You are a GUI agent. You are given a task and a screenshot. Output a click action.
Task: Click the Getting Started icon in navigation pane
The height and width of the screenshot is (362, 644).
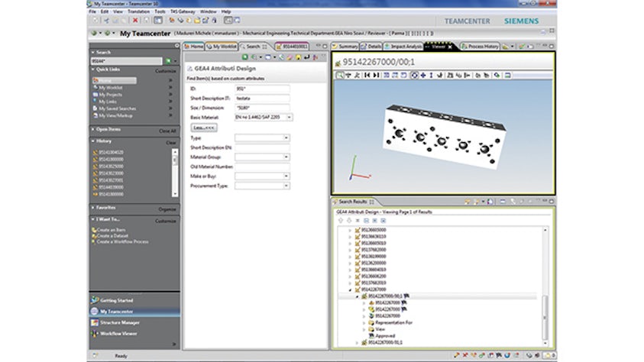click(x=95, y=300)
